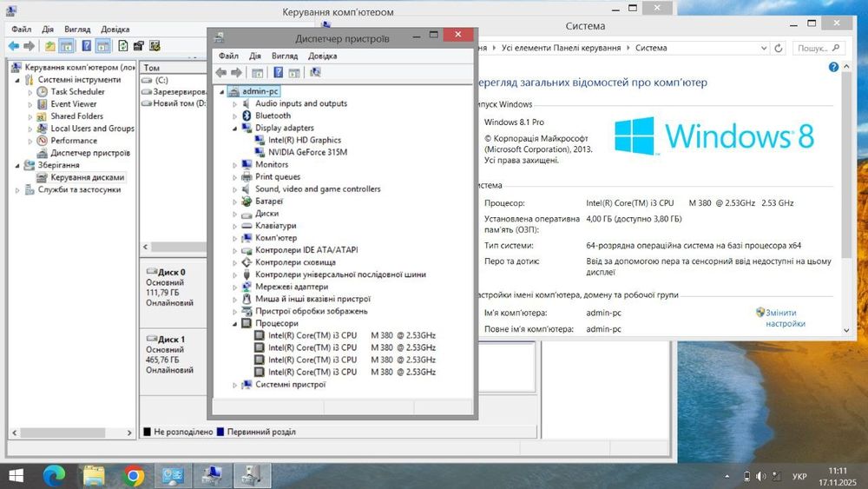Click the action pane icon in Device Manager toolbar
Viewport: 868px width, 489px height.
(294, 73)
